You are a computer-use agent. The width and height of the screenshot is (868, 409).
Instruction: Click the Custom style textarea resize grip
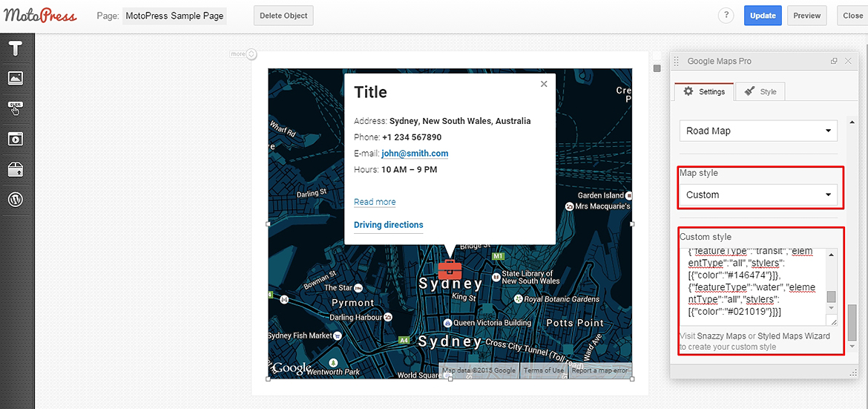pyautogui.click(x=833, y=321)
